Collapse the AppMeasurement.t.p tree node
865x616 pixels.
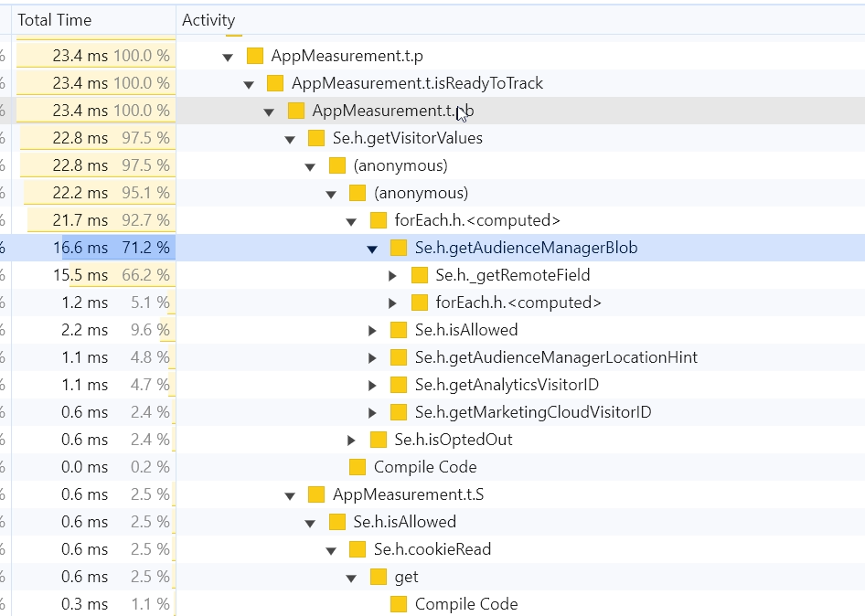228,56
